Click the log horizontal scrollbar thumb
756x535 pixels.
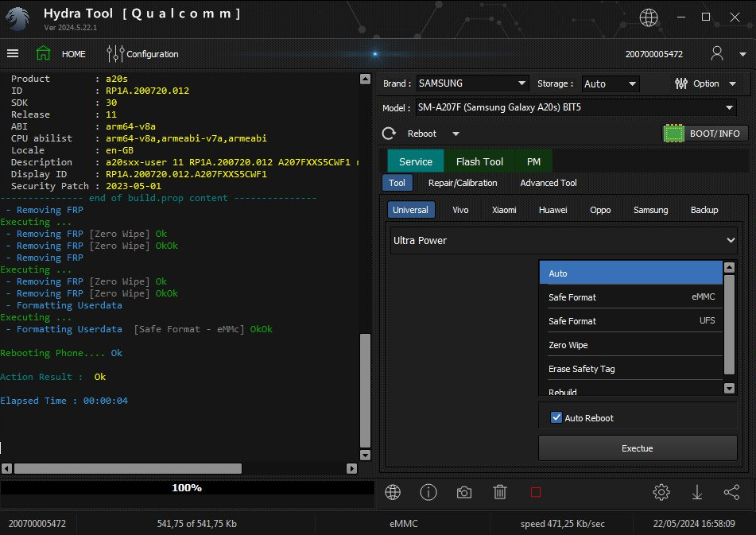(x=128, y=468)
